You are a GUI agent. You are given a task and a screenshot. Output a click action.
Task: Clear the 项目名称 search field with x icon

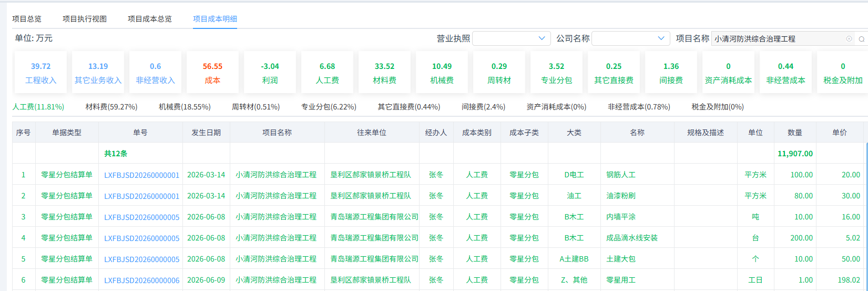pos(849,38)
